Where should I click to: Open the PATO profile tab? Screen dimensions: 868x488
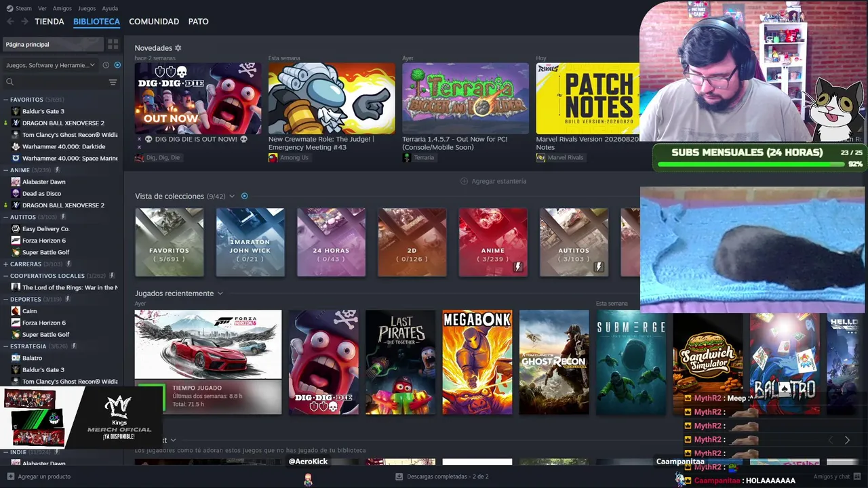coord(198,22)
